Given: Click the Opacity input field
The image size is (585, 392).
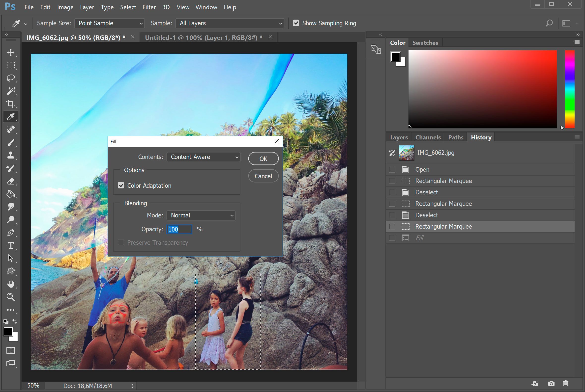Looking at the screenshot, I should pyautogui.click(x=179, y=229).
